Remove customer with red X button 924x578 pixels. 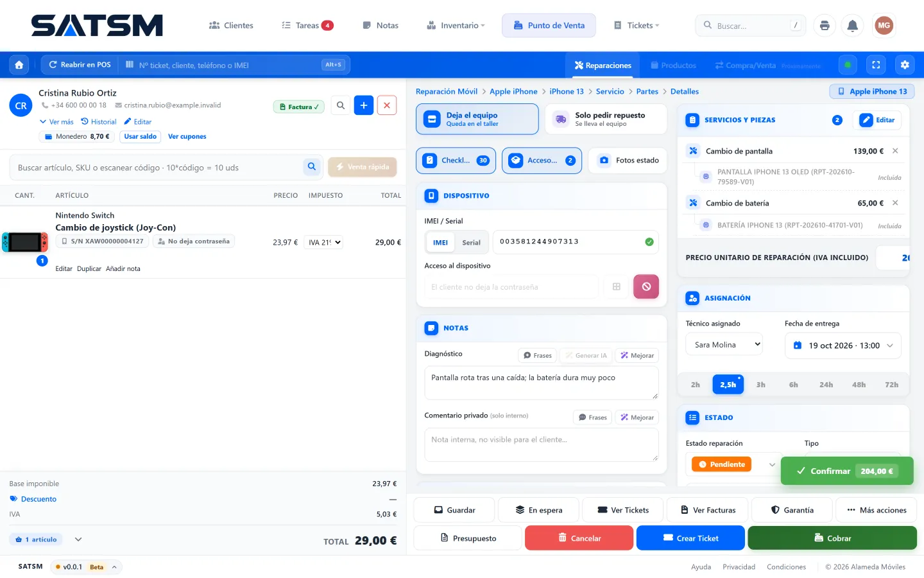(x=387, y=105)
